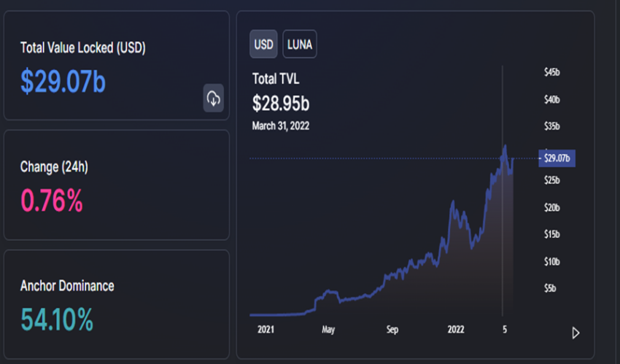Viewport: 620px width, 364px height.
Task: Select the Total Value Locked $29.07b figure
Action: [63, 82]
